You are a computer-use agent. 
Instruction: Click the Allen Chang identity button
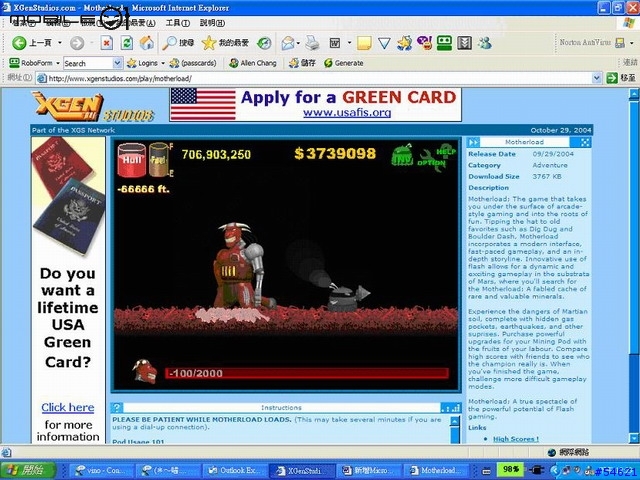point(253,63)
